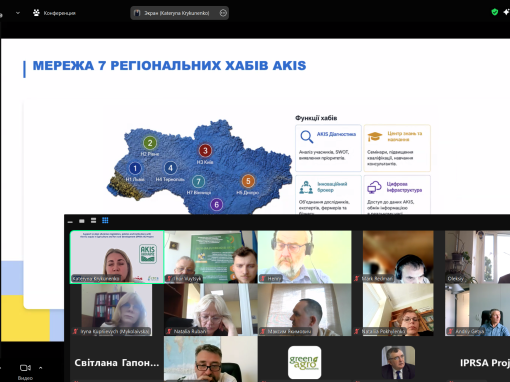Click the shared screen tab of Kateryna Krykunenko
This screenshot has width=510, height=382.
click(x=179, y=13)
